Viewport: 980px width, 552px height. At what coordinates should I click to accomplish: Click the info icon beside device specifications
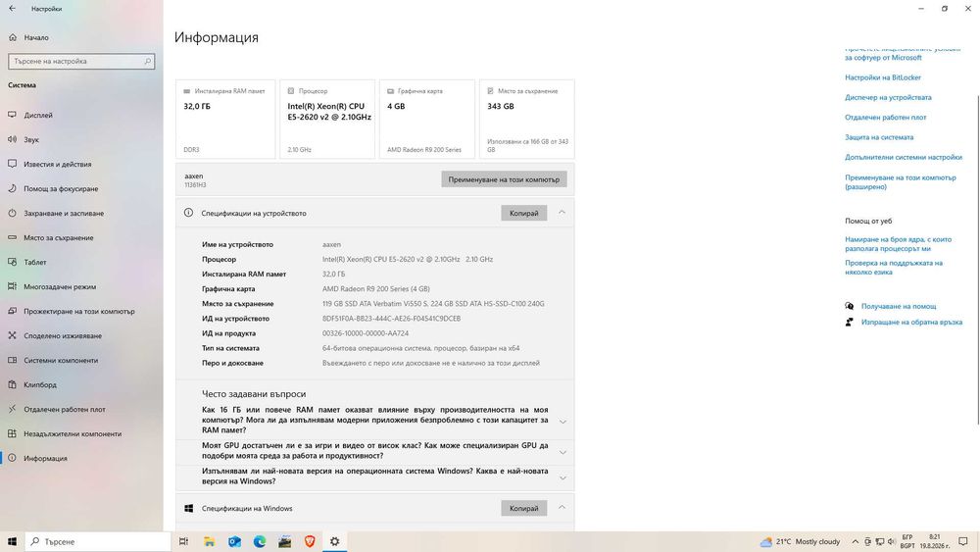(188, 213)
